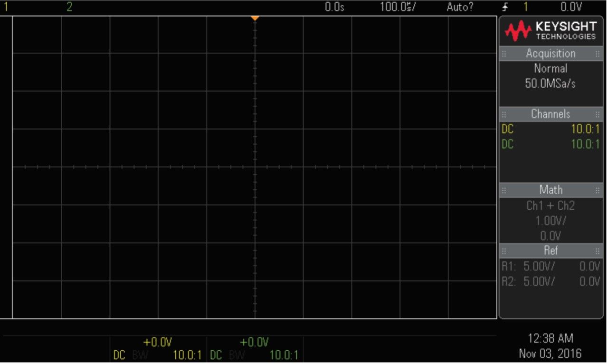Click green 10.0:1 probe ratio in Channels panel
Image resolution: width=607 pixels, height=364 pixels.
[x=585, y=144]
